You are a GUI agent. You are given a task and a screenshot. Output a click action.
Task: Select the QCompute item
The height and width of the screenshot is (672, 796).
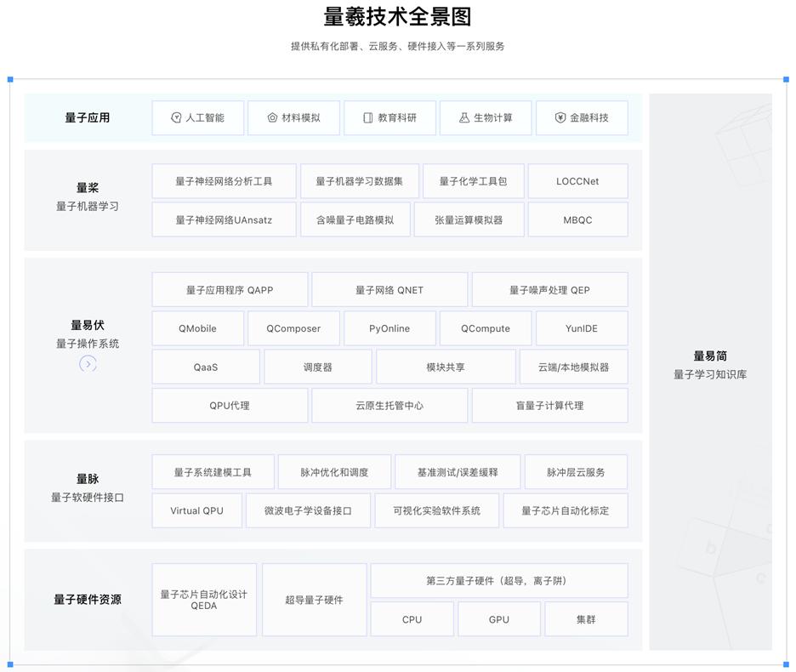(x=485, y=328)
